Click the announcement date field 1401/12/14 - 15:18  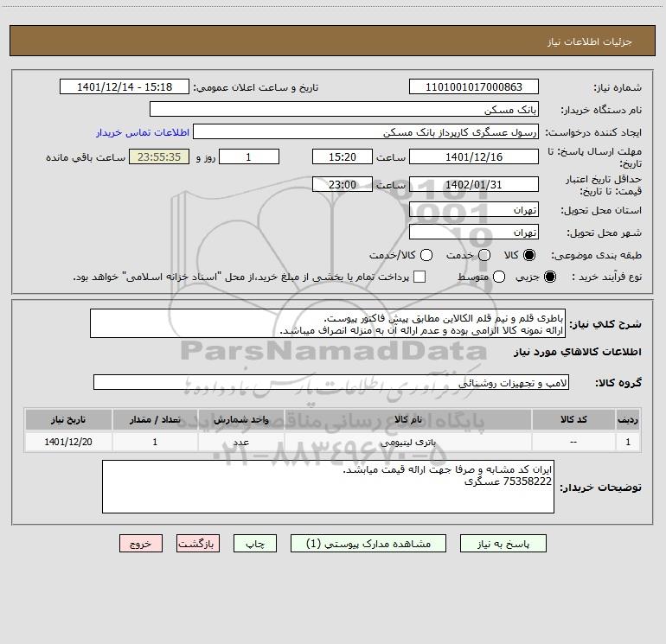125,86
